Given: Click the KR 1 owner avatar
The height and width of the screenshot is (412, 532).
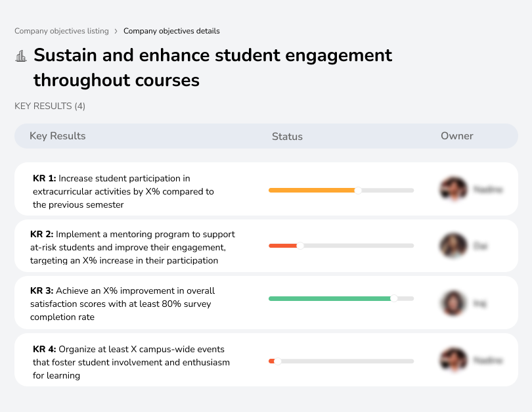Looking at the screenshot, I should [x=453, y=189].
